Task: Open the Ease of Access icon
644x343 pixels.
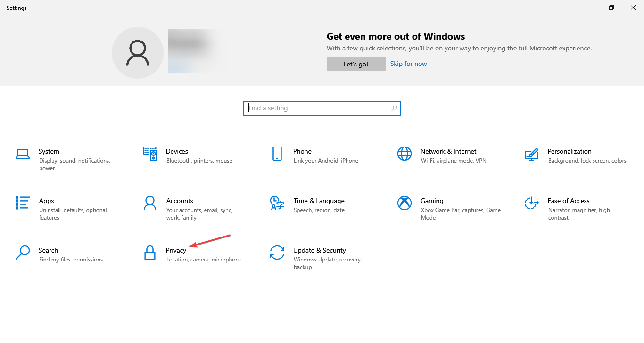Action: 532,203
